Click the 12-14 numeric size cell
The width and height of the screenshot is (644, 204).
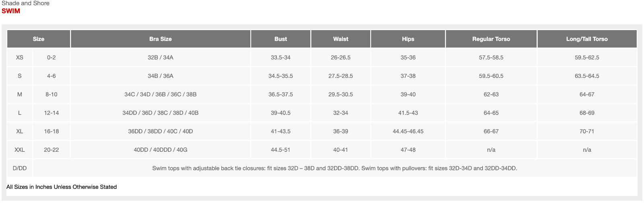[x=52, y=113]
